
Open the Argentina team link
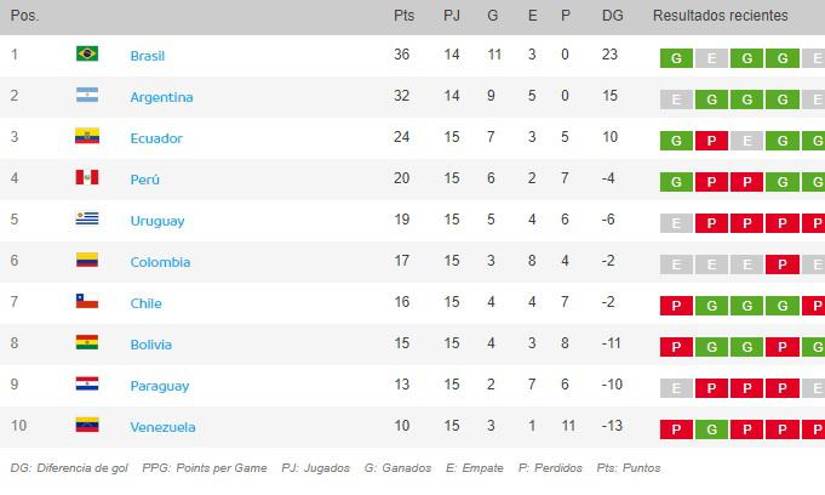(x=161, y=97)
